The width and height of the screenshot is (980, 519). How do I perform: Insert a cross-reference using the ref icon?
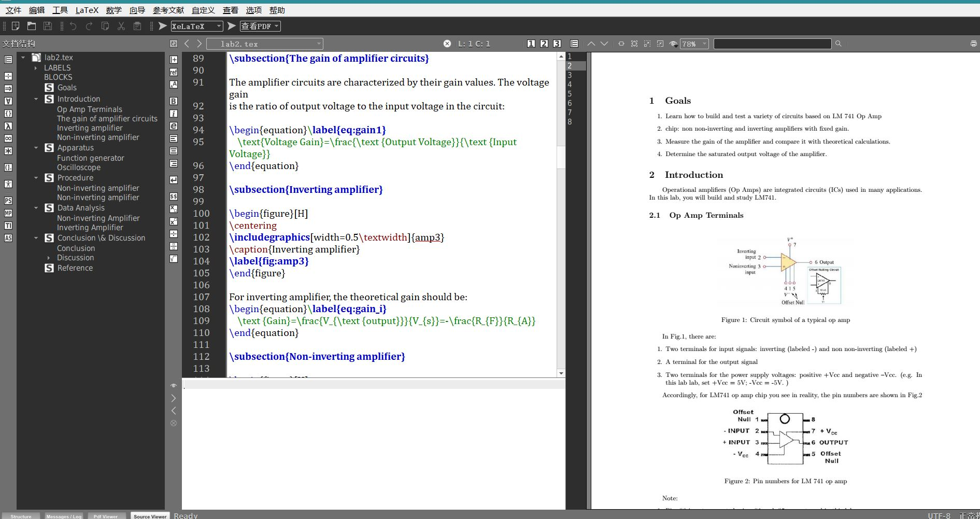[x=174, y=72]
